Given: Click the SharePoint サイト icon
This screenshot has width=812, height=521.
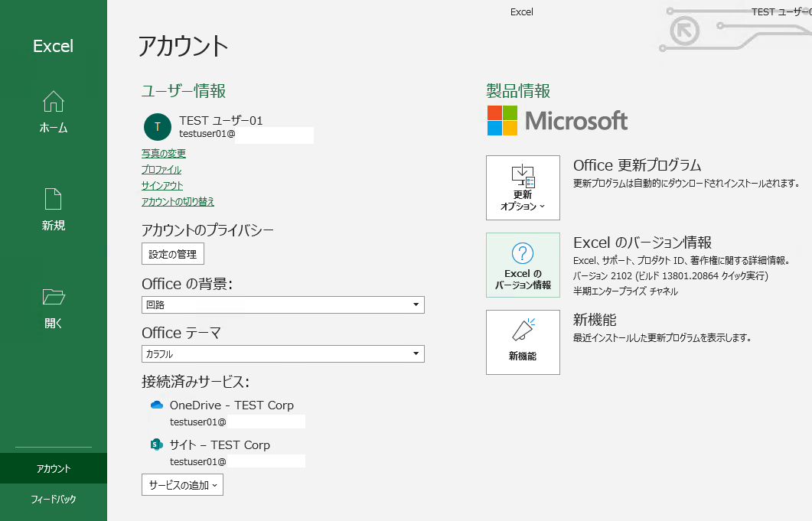Looking at the screenshot, I should 156,444.
